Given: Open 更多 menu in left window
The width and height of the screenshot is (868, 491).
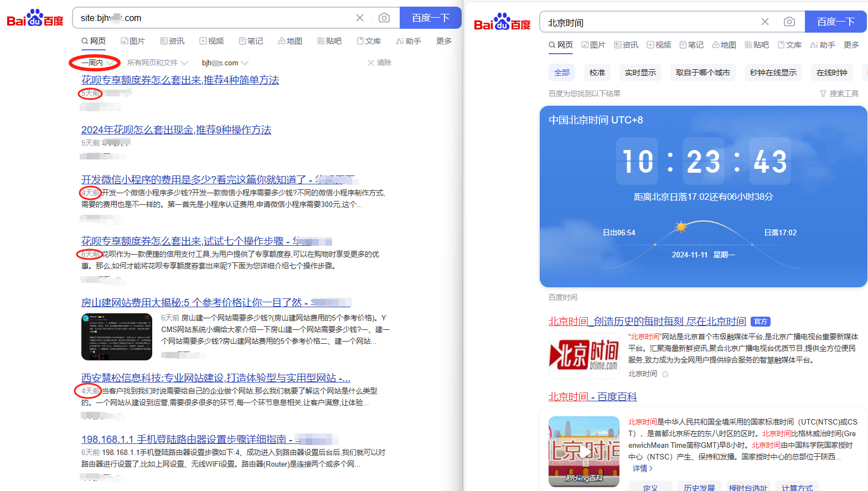Looking at the screenshot, I should click(x=444, y=41).
